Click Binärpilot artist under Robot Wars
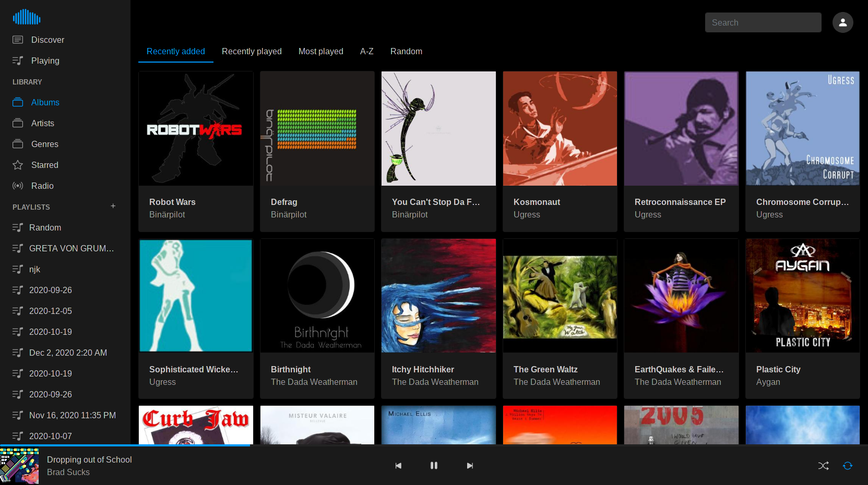Screen dimensions: 868x485 point(167,214)
